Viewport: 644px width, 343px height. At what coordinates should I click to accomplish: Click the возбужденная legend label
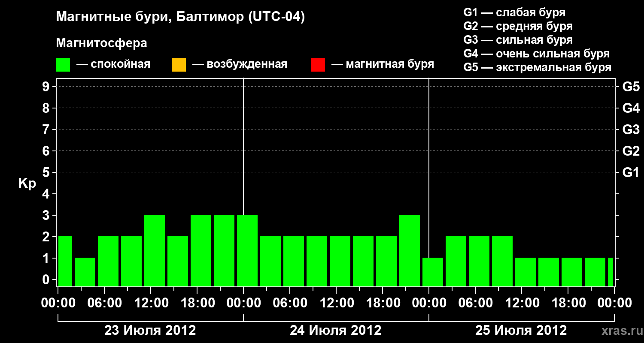point(247,65)
